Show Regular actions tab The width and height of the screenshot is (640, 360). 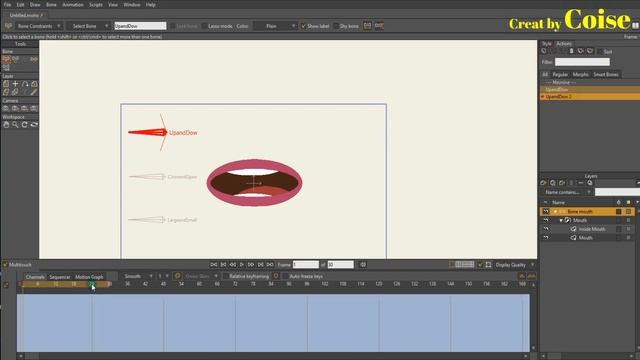[x=560, y=75]
